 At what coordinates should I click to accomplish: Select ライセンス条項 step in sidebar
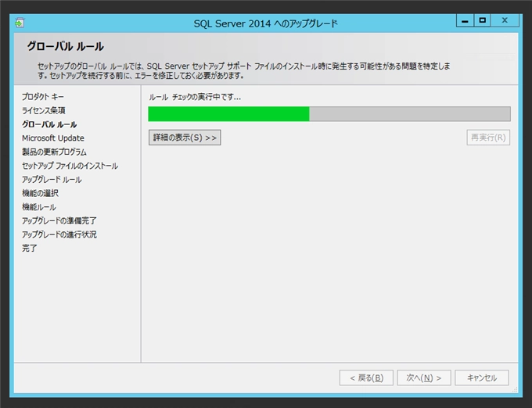pyautogui.click(x=44, y=110)
